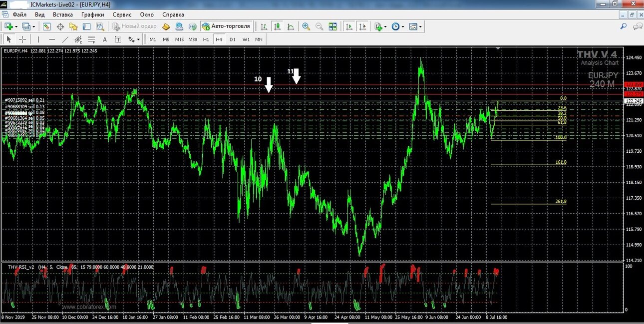Open the signals broadcast icon

tap(192, 26)
